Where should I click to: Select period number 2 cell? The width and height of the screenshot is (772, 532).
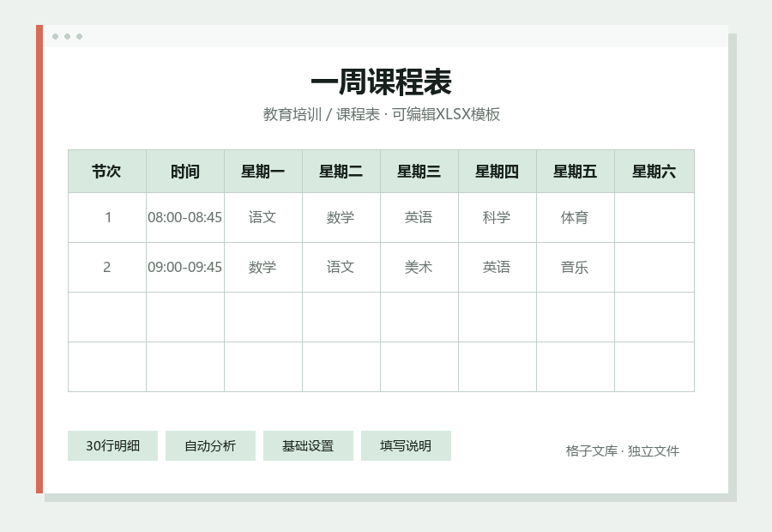pyautogui.click(x=107, y=267)
